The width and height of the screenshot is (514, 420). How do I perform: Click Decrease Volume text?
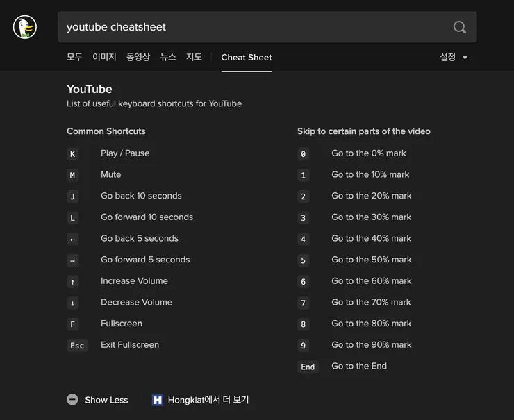pos(136,302)
